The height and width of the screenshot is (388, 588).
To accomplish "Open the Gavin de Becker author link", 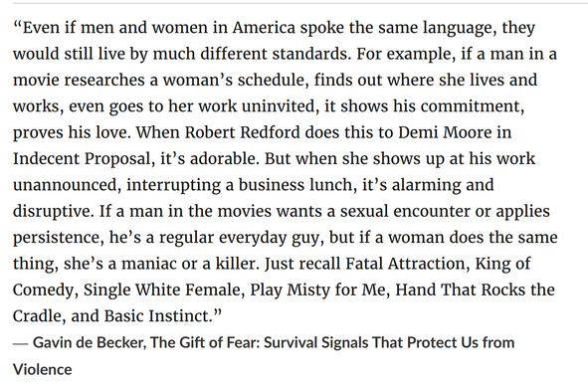I will (89, 342).
